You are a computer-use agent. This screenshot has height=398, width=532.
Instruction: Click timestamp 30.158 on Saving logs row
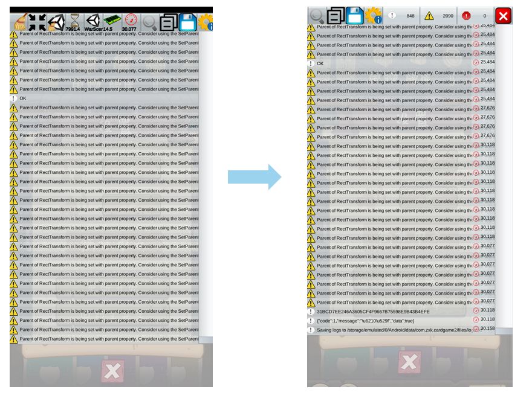click(x=487, y=329)
